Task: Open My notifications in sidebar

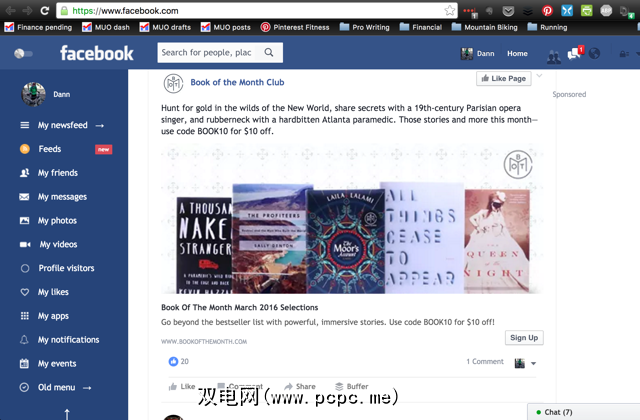Action: pos(68,340)
